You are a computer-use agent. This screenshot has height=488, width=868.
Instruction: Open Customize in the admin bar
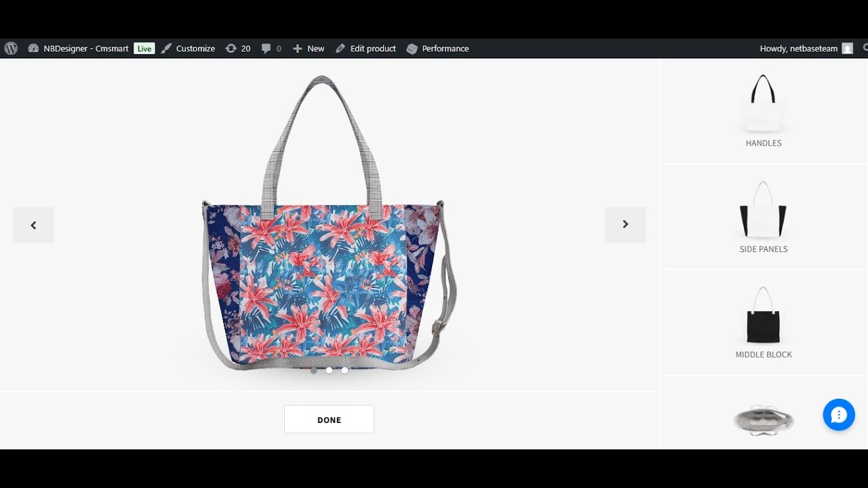coord(188,48)
